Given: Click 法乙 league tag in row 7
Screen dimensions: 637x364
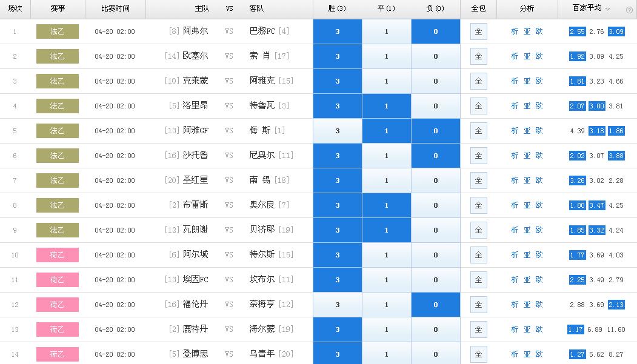Looking at the screenshot, I should (58, 180).
